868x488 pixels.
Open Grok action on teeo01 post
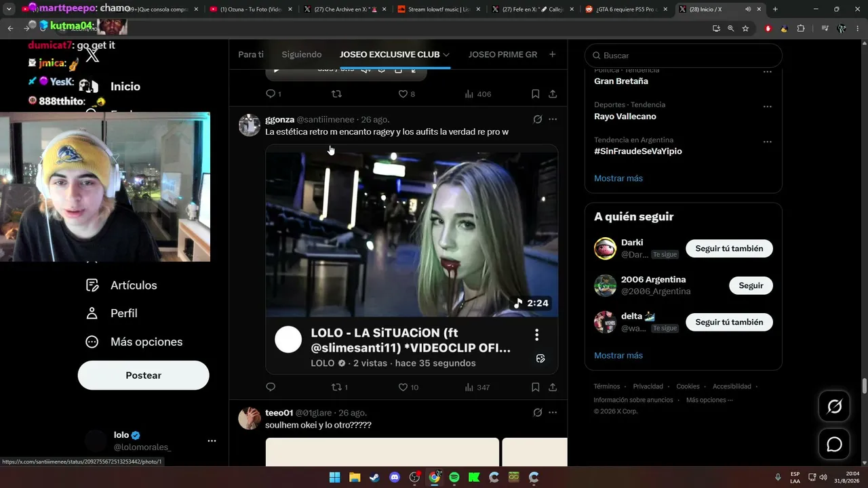538,412
